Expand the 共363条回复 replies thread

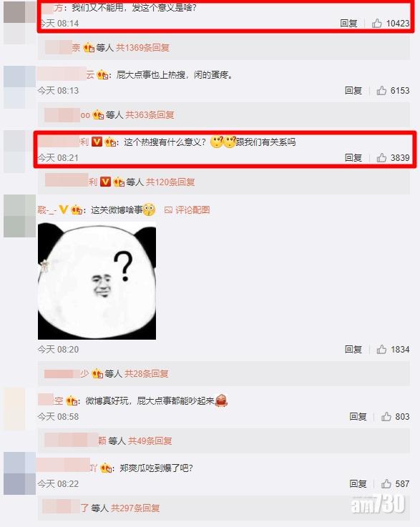click(x=150, y=115)
